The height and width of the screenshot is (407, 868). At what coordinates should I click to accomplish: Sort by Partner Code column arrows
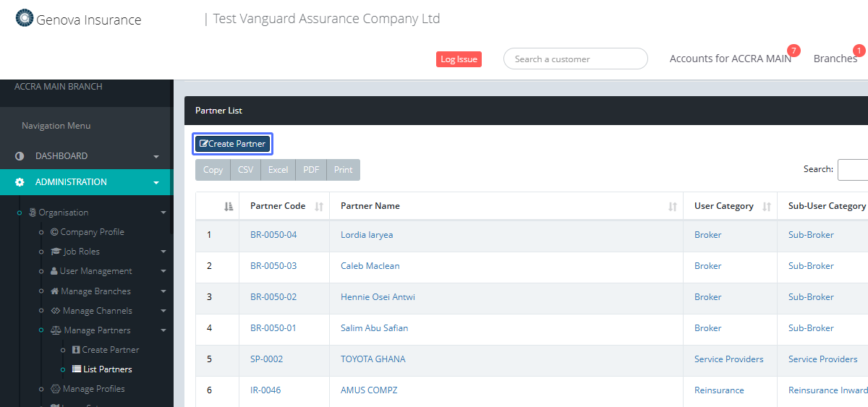(319, 207)
